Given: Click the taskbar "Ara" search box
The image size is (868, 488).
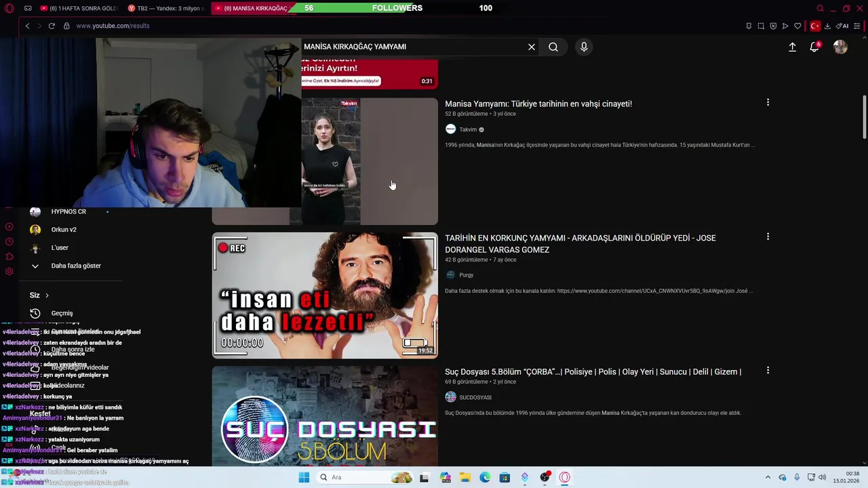Looking at the screenshot, I should click(x=365, y=477).
